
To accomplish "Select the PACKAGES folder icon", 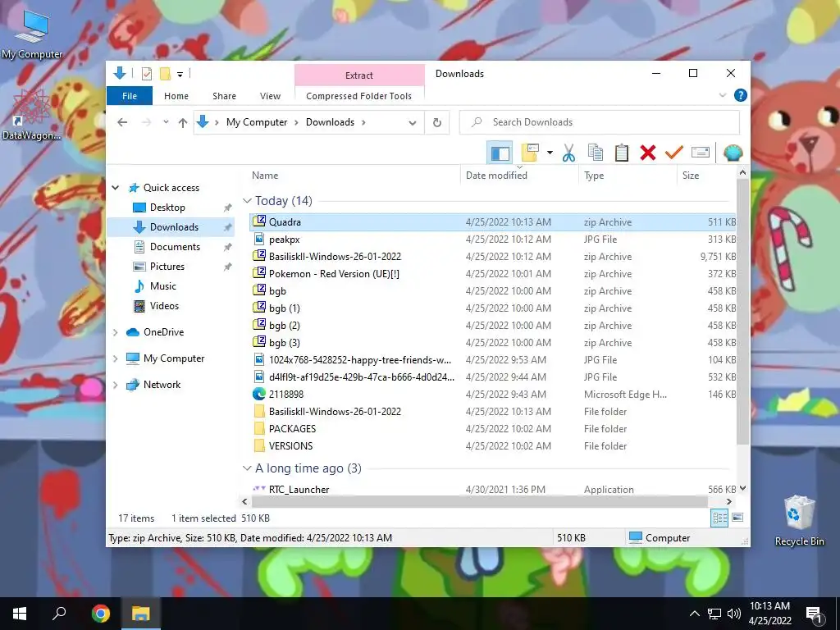I will pyautogui.click(x=259, y=428).
